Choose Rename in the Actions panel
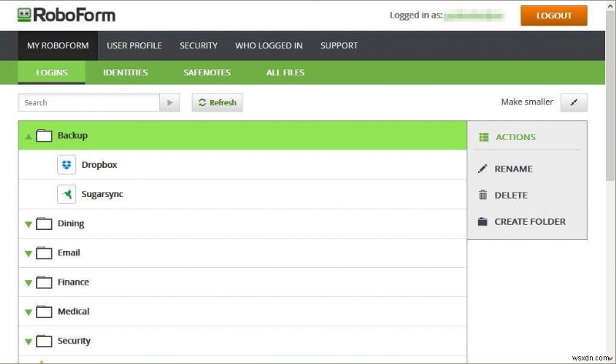 click(514, 169)
